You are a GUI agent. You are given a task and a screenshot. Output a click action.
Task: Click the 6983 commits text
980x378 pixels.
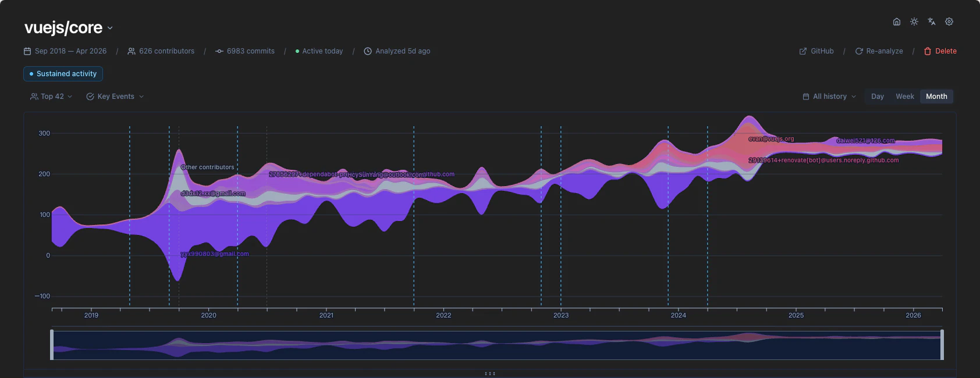[x=251, y=51]
